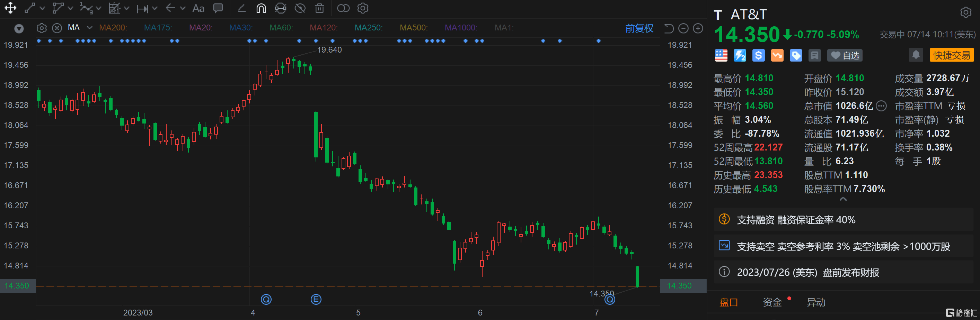Screen dimensions: 980x320
Task: Delete drawings with the trash icon
Action: (x=319, y=8)
